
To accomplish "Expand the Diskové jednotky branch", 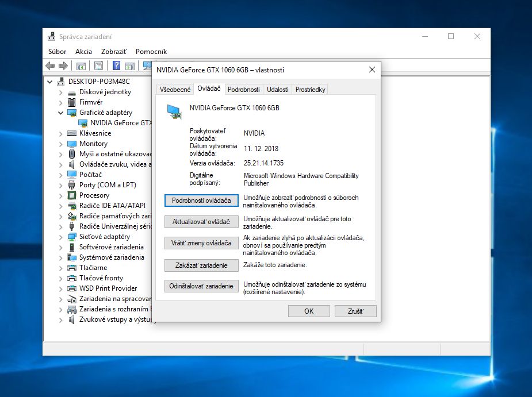I will click(x=61, y=92).
